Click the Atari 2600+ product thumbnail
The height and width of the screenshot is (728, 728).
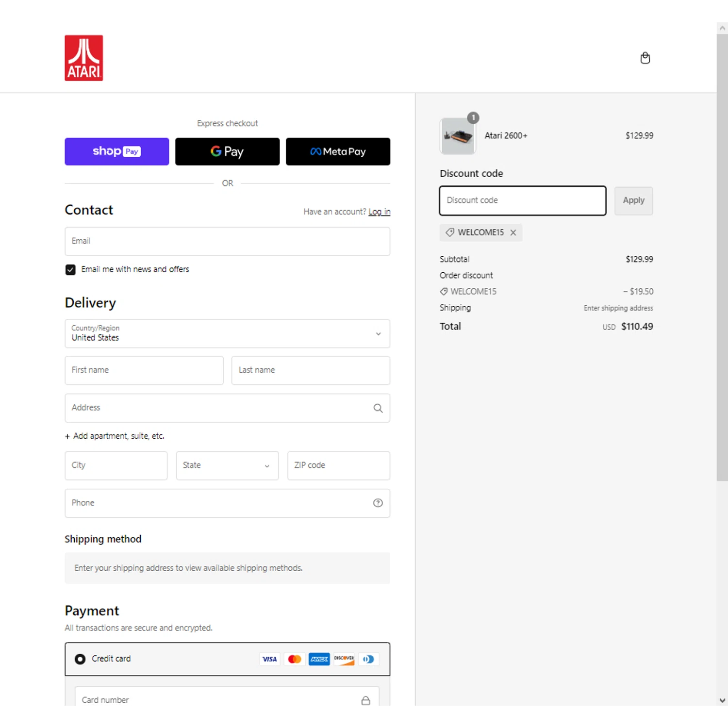[x=458, y=136]
